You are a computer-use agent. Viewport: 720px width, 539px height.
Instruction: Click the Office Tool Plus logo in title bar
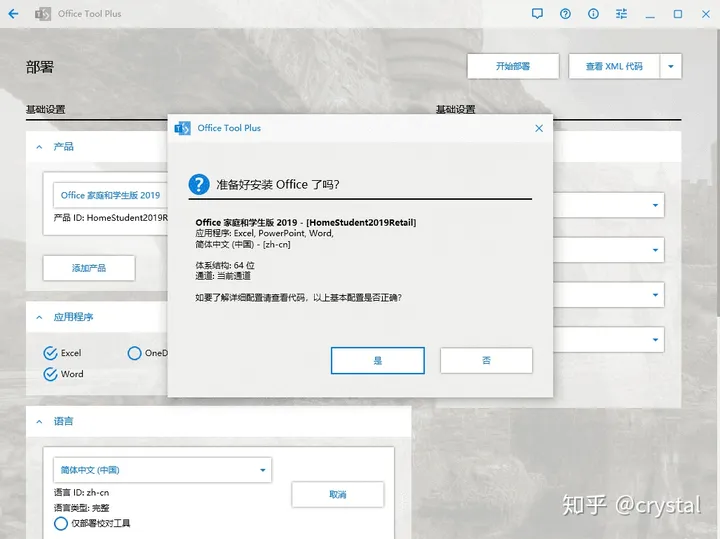click(43, 14)
